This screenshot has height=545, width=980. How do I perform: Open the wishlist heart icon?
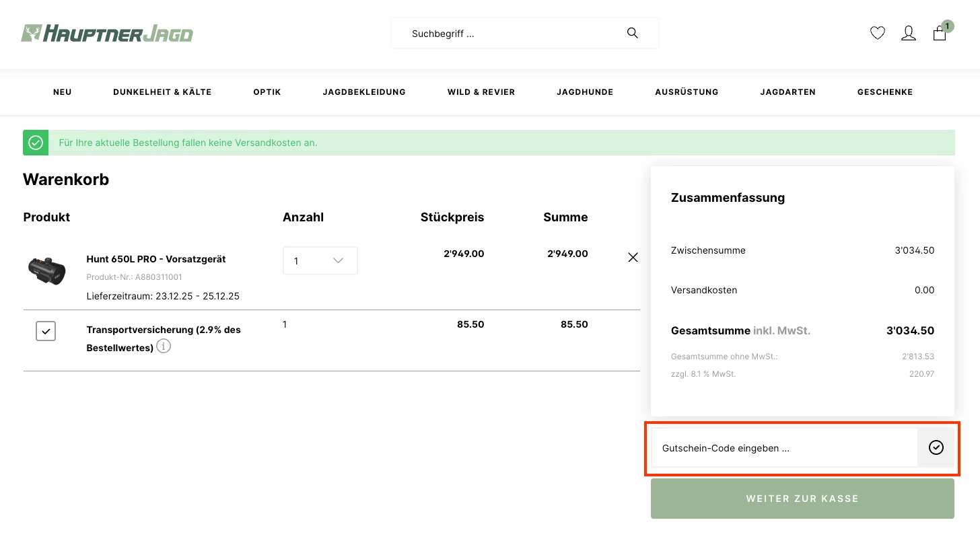[x=877, y=33]
